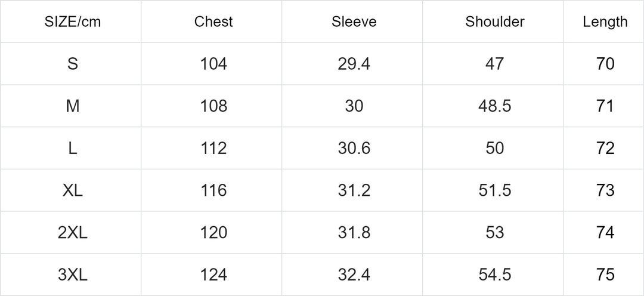Click sleeve value 30.6
The height and width of the screenshot is (296, 644).
point(354,148)
